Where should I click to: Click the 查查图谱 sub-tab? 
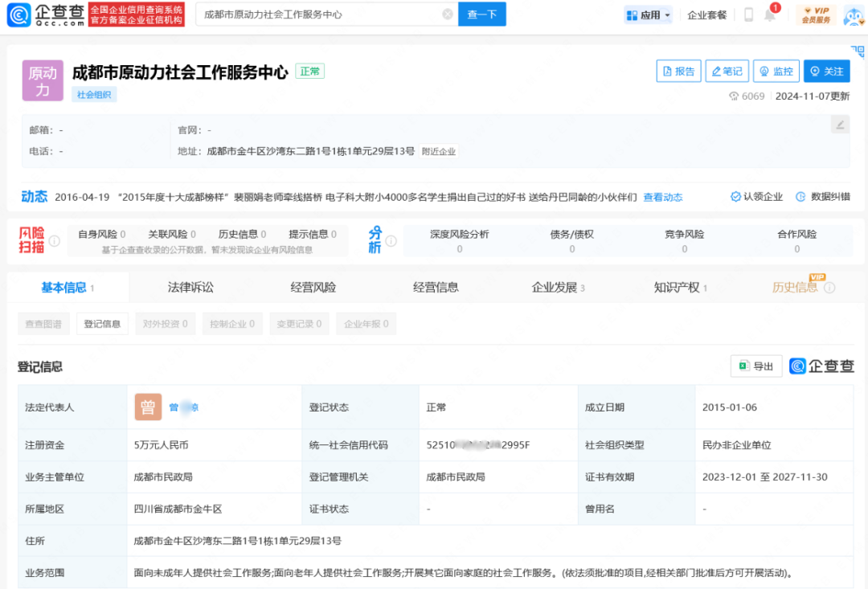coord(43,324)
